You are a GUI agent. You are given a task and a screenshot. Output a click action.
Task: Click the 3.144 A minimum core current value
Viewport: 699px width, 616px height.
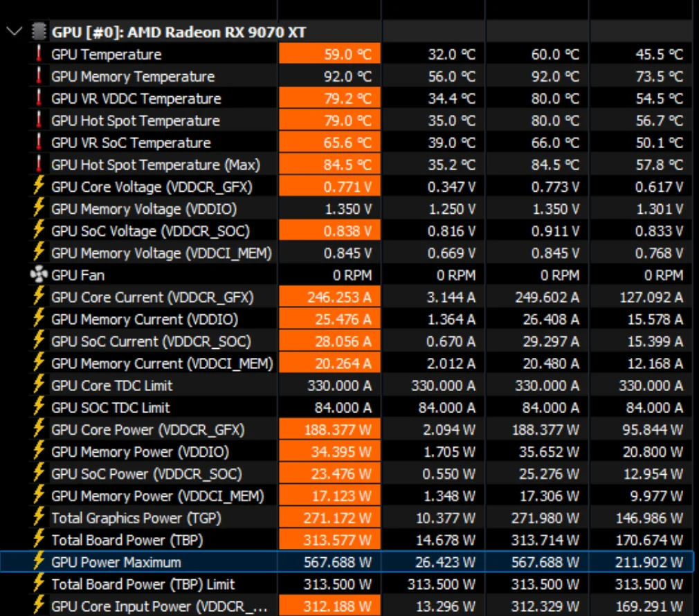[x=451, y=298]
